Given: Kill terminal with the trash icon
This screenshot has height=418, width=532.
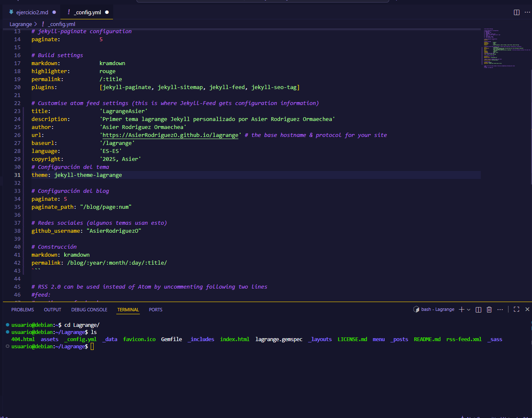Looking at the screenshot, I should (x=489, y=310).
